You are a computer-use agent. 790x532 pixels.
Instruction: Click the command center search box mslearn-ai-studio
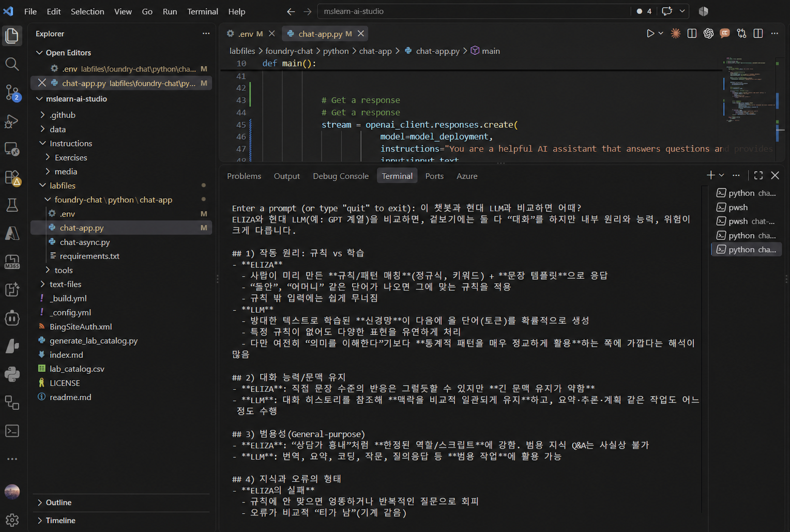point(473,11)
